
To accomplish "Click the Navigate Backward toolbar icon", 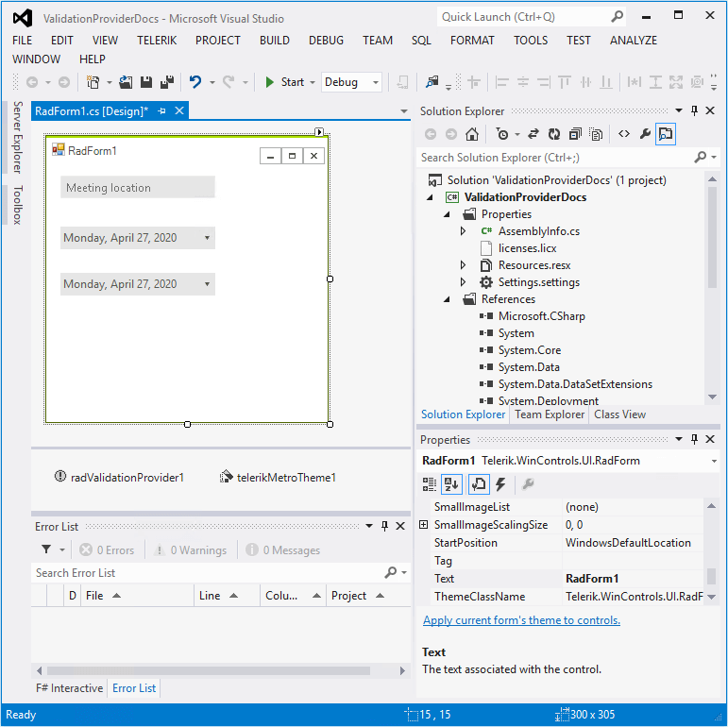I will point(32,83).
